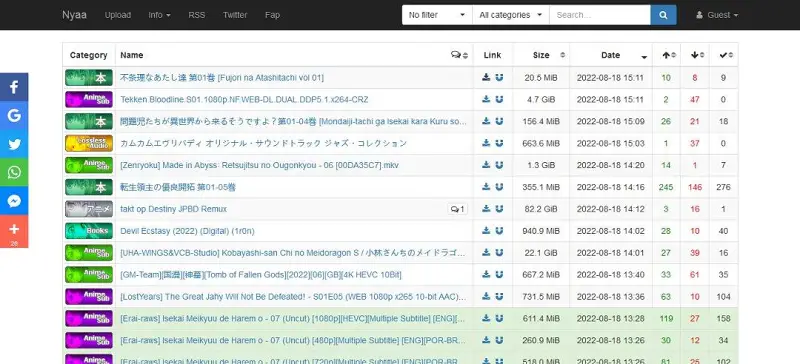Open the Twitter nav link
The width and height of the screenshot is (800, 364).
235,15
